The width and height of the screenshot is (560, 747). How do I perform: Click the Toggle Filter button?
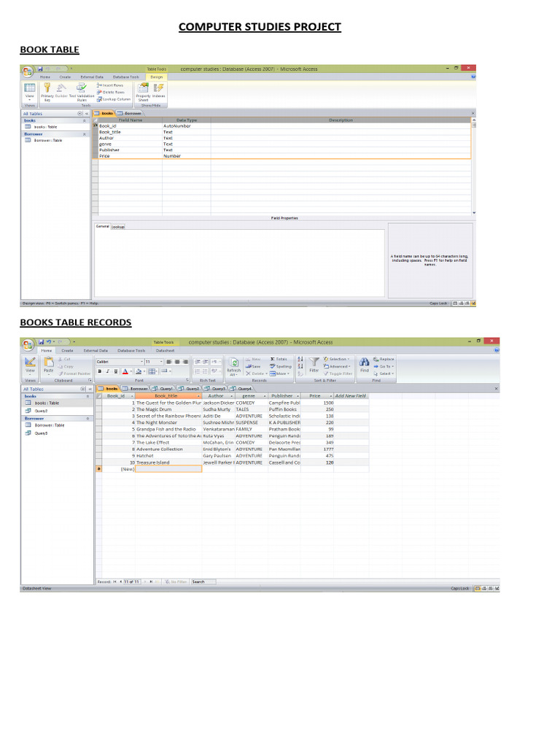(338, 373)
